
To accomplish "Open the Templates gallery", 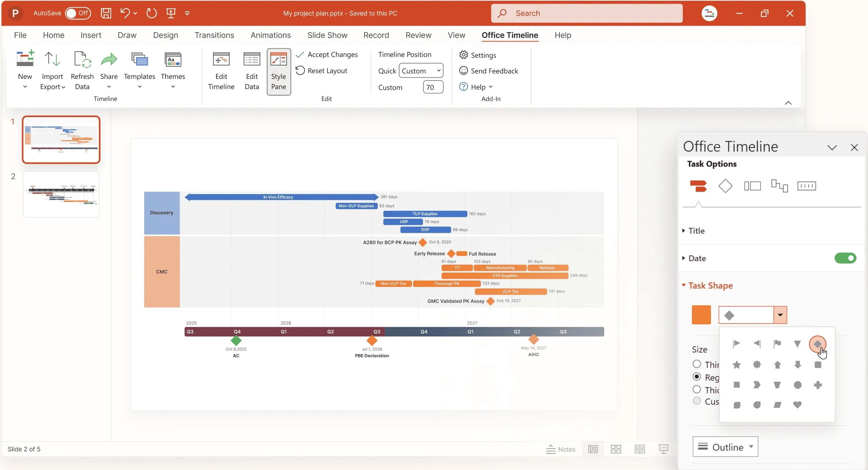I will [x=139, y=70].
